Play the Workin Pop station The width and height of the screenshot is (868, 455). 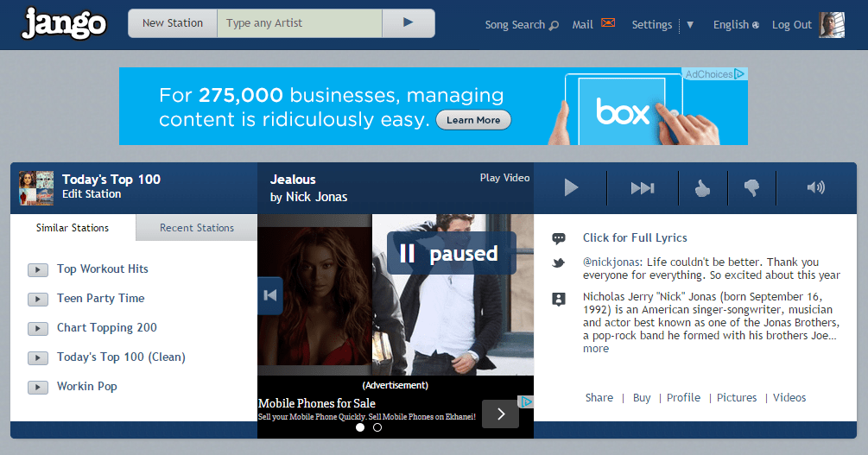click(x=37, y=388)
